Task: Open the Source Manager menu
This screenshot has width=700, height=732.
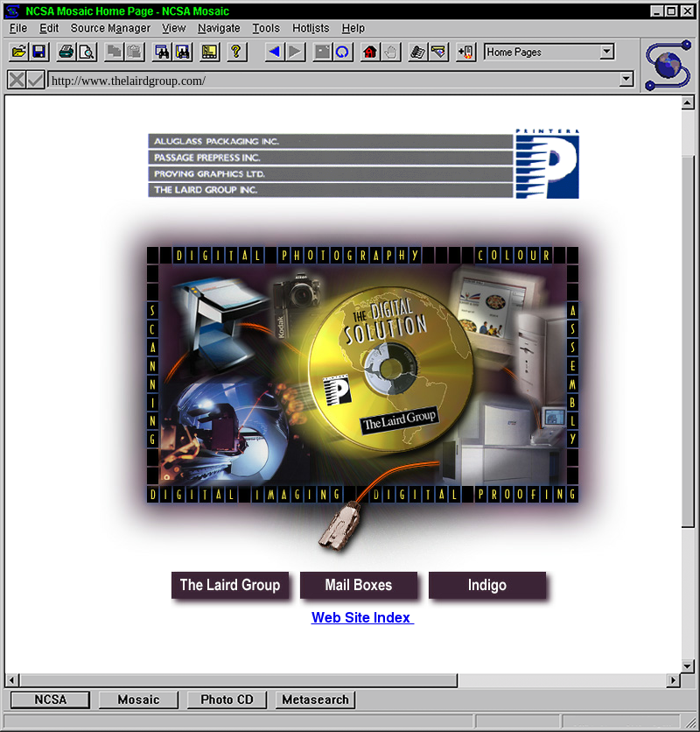Action: pos(110,28)
